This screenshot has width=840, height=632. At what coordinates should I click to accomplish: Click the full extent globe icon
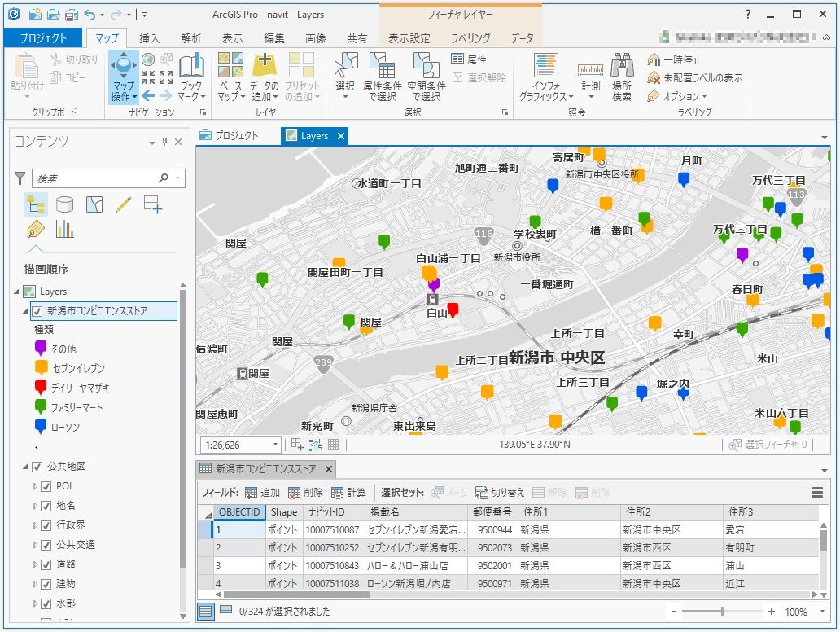click(148, 59)
